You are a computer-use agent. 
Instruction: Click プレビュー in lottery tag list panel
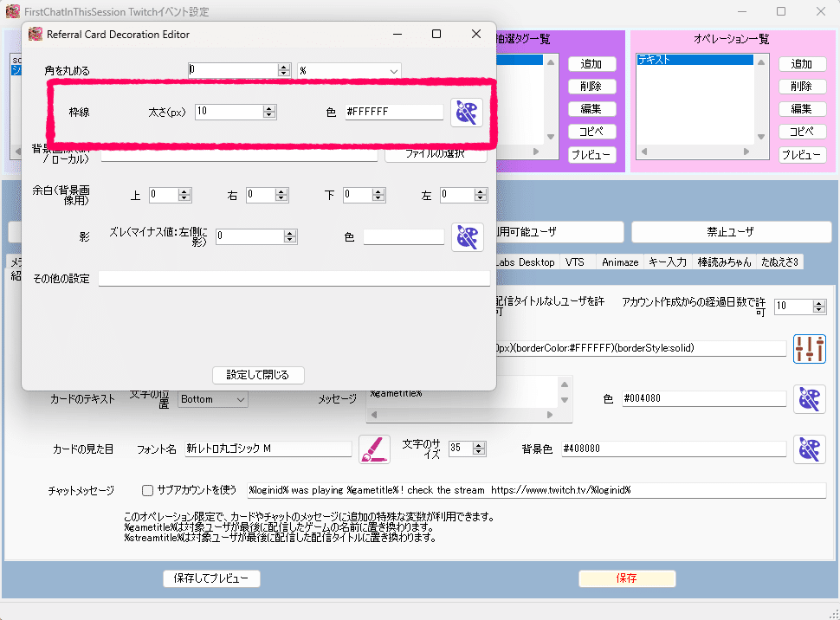click(x=591, y=155)
